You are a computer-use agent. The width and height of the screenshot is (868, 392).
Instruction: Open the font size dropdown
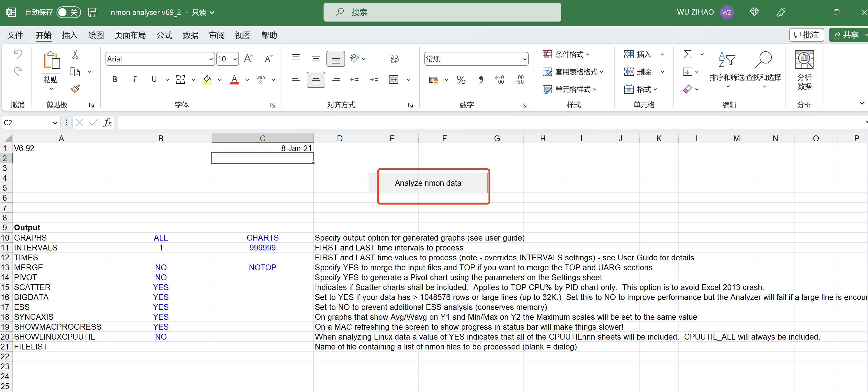235,59
